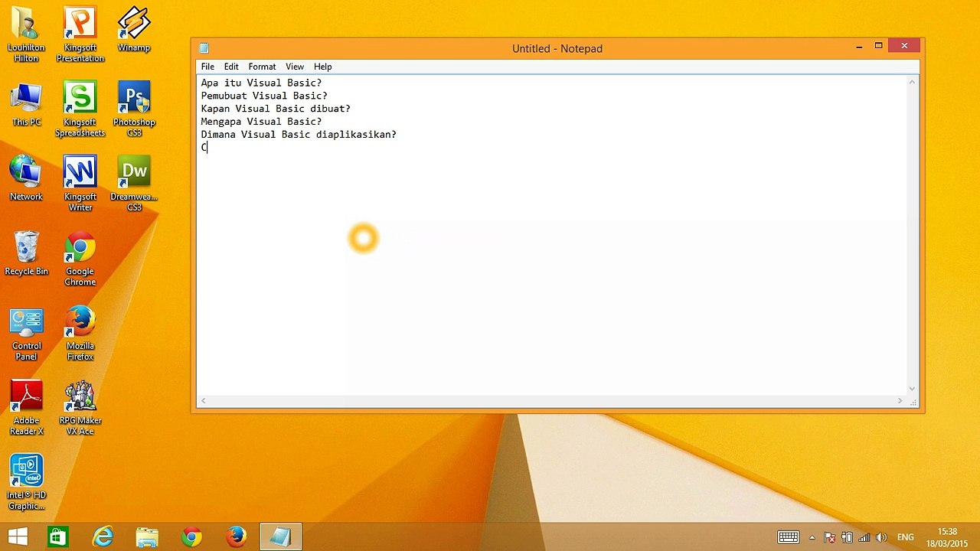The image size is (980, 551).
Task: Open the View menu in Notepad
Action: (x=295, y=67)
